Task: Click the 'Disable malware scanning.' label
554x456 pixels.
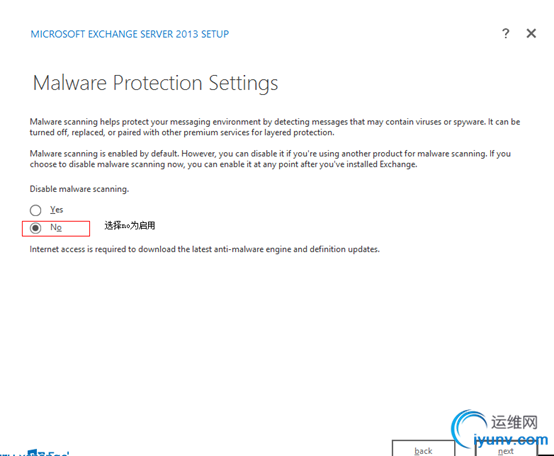Action: [79, 189]
